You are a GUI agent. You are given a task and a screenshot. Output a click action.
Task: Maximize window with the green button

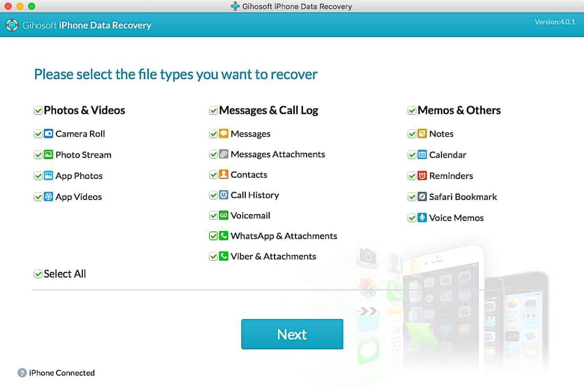pos(32,6)
